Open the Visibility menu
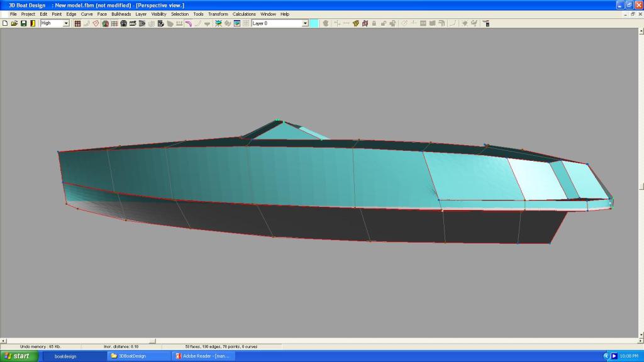The width and height of the screenshot is (644, 362). click(158, 14)
